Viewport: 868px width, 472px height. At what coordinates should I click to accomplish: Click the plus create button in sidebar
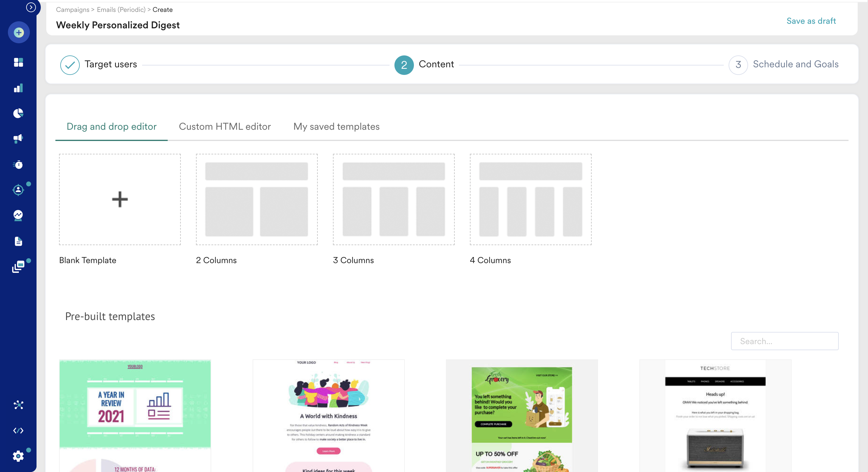tap(19, 32)
